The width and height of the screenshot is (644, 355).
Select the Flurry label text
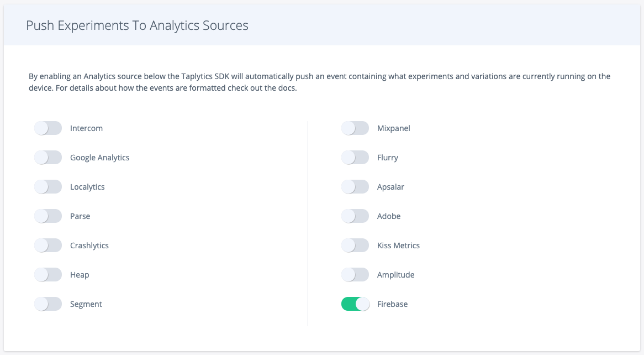[x=388, y=158]
